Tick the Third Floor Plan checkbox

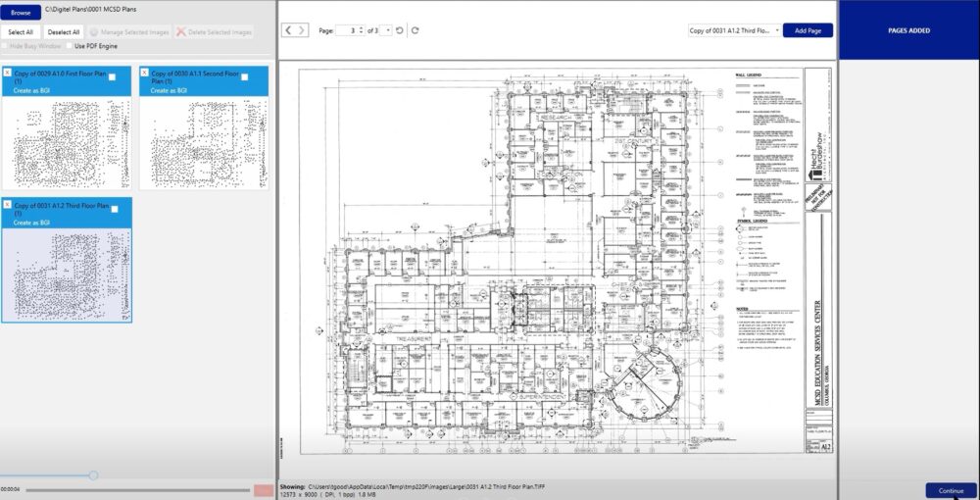pyautogui.click(x=114, y=209)
